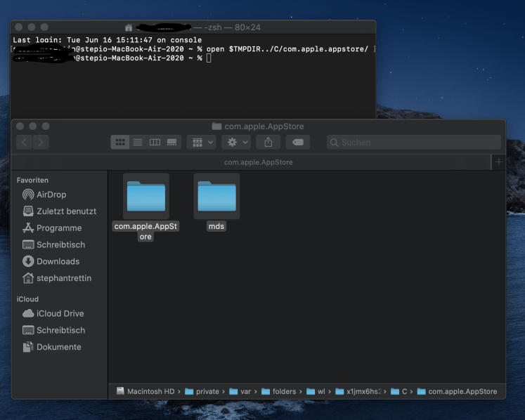This screenshot has height=420, width=525.
Task: Open the gear action menu
Action: (235, 142)
